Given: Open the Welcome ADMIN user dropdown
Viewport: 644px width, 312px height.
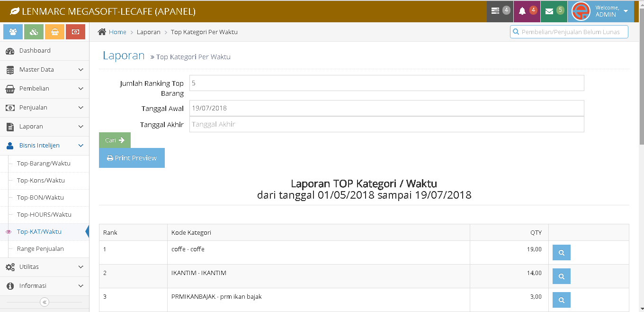Looking at the screenshot, I should [x=600, y=11].
